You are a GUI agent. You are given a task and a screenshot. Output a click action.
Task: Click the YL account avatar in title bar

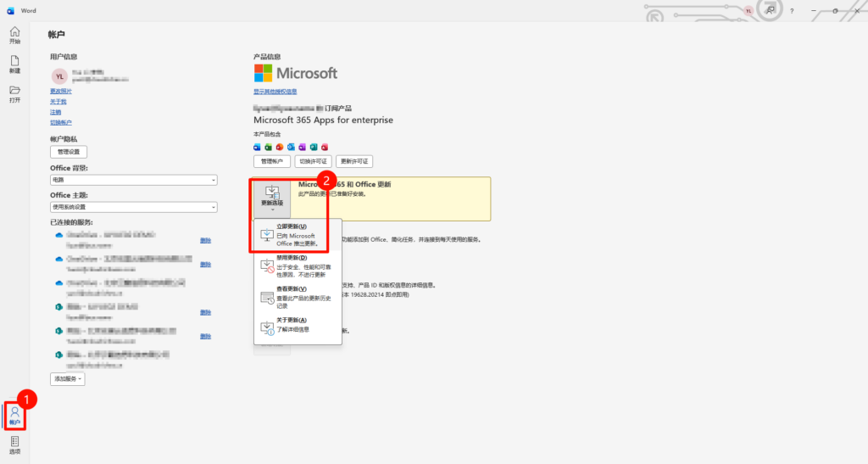pos(748,10)
